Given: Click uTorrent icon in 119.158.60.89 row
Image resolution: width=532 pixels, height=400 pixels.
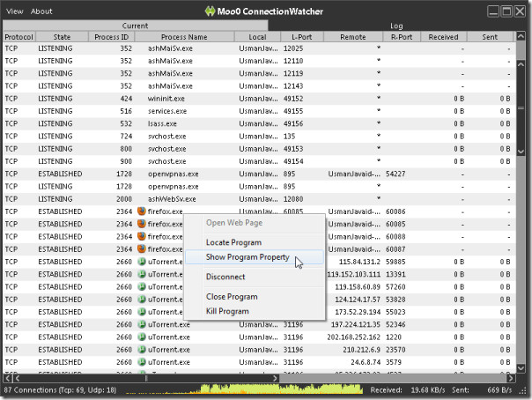Looking at the screenshot, I should click(x=142, y=286).
